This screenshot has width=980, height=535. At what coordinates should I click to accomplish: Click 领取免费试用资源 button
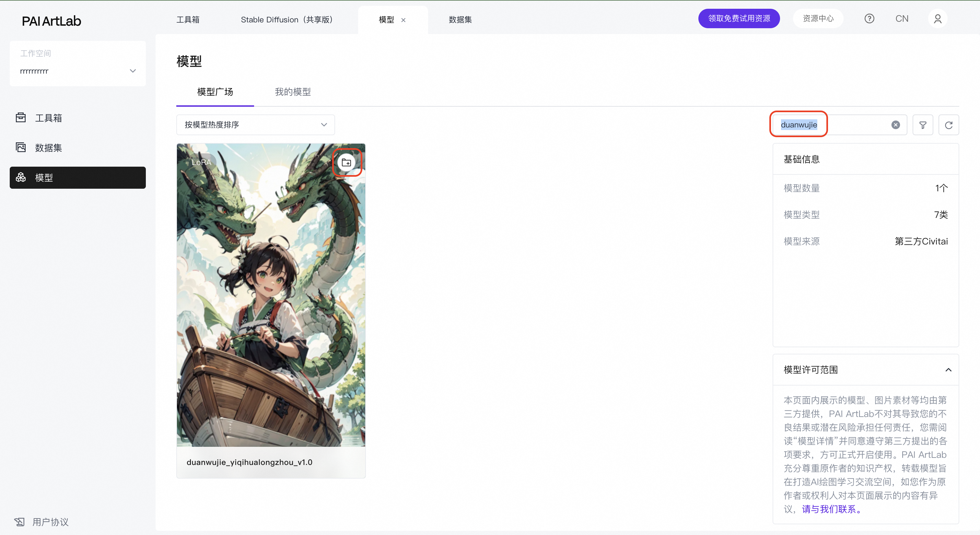click(739, 19)
